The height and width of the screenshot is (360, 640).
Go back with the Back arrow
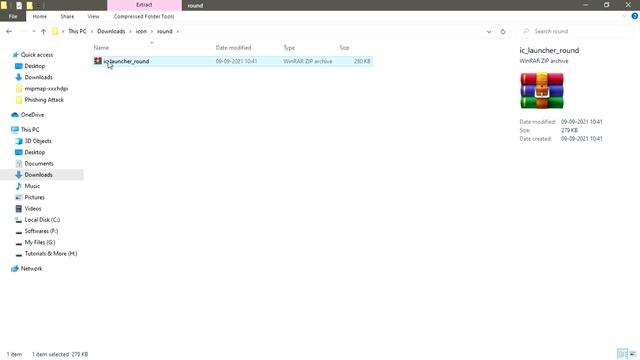(x=9, y=31)
